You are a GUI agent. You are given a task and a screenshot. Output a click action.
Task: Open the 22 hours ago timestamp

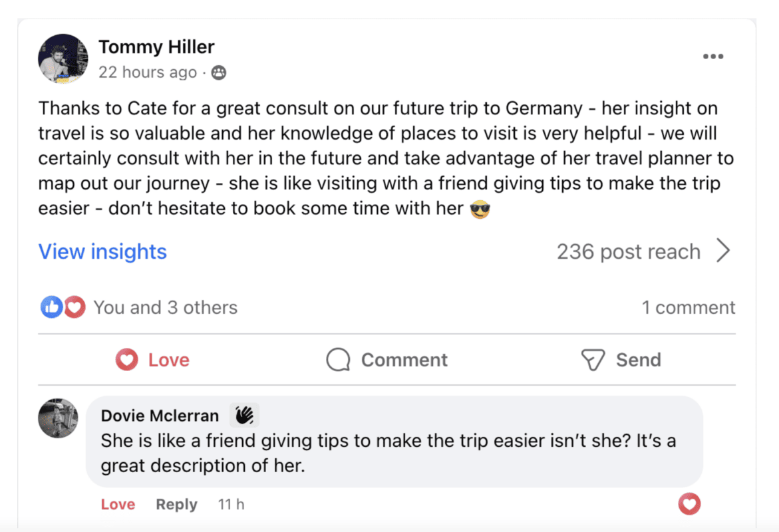click(148, 72)
